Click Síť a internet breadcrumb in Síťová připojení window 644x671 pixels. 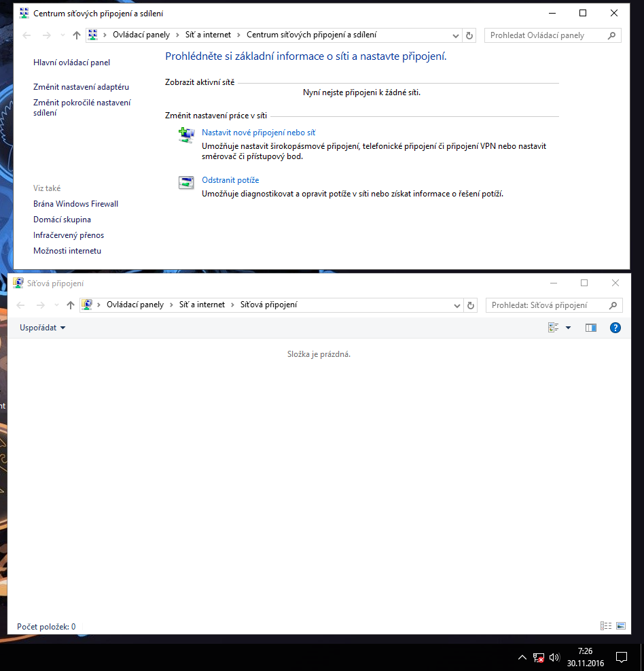pos(202,305)
